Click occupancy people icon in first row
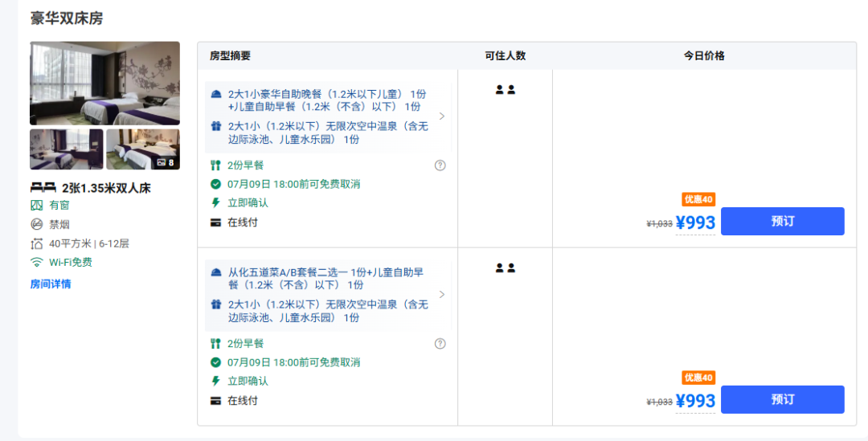The height and width of the screenshot is (441, 868). click(x=505, y=90)
